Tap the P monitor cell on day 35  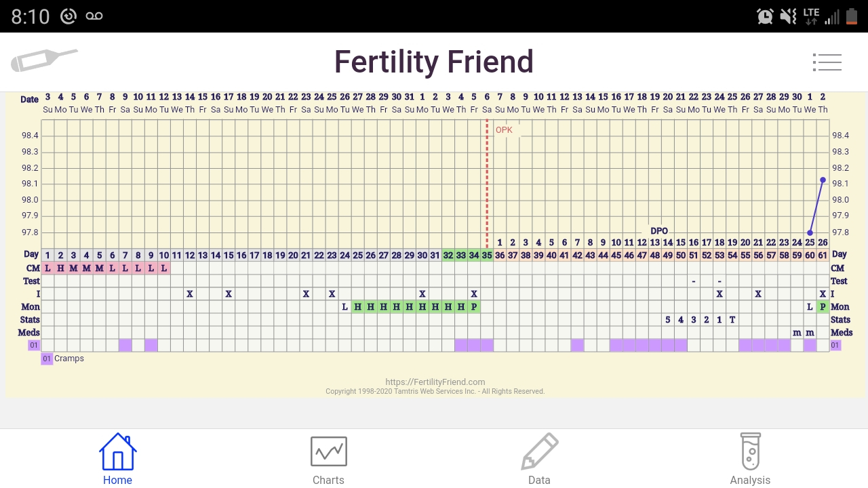474,306
